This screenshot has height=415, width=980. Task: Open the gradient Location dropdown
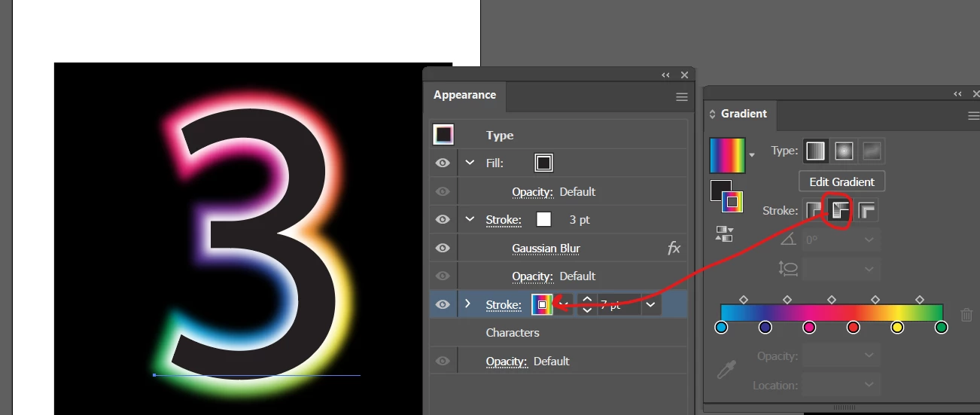(x=869, y=385)
